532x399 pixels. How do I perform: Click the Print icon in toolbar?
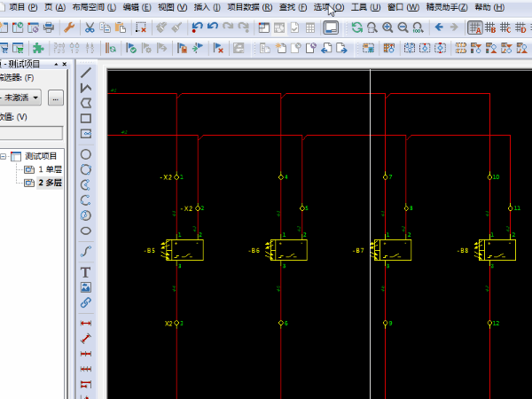pyautogui.click(x=49, y=27)
